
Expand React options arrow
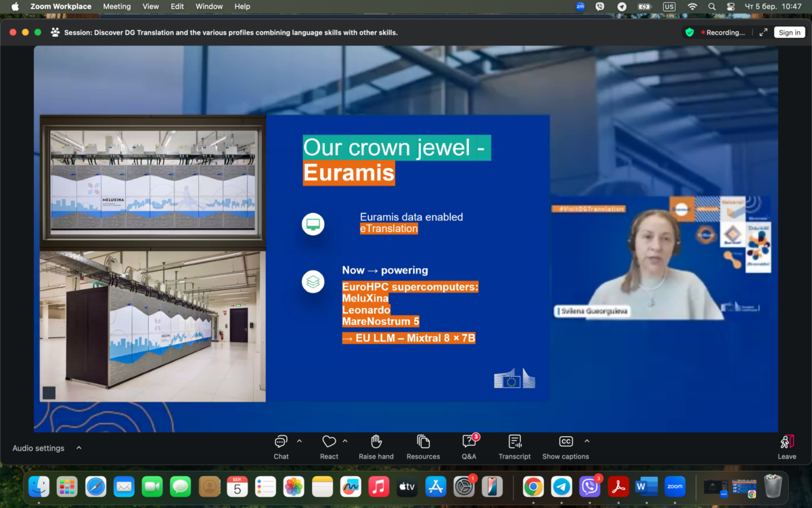pyautogui.click(x=345, y=441)
